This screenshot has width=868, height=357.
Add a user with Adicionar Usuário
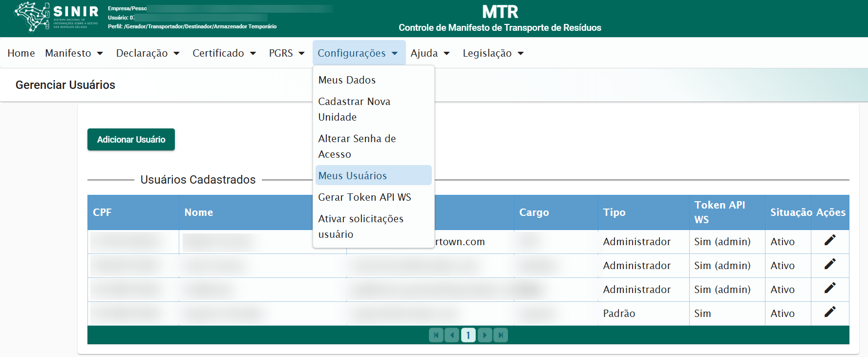point(131,140)
